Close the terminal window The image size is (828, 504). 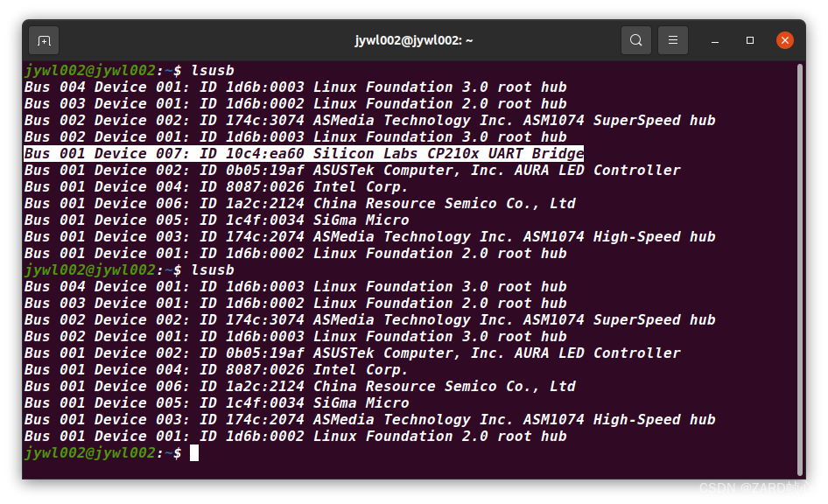(x=785, y=40)
